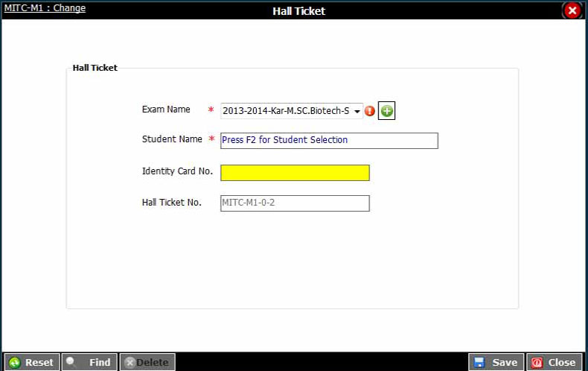Screen dimensions: 588x371
Task: Click the Student Name input field
Action: coord(329,141)
